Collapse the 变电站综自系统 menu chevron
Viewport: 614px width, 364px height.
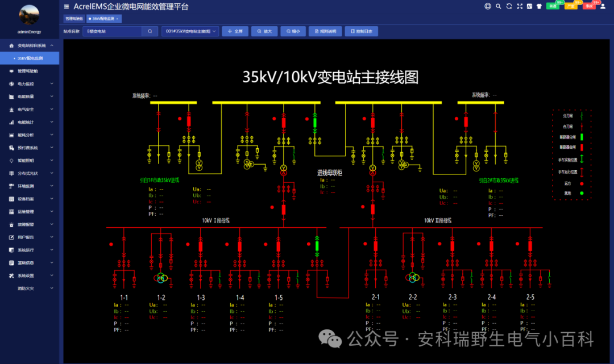(52, 46)
